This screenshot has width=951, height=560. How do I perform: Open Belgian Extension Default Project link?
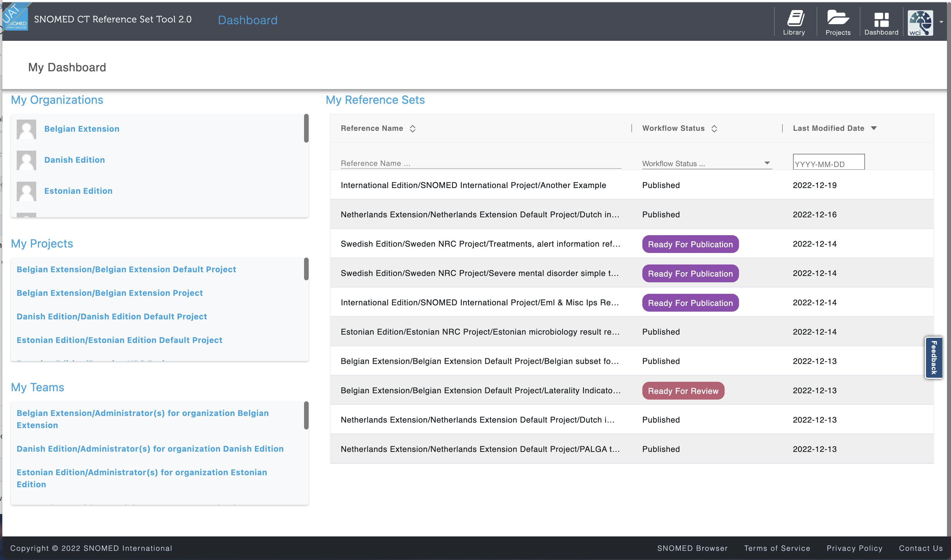[x=126, y=269]
